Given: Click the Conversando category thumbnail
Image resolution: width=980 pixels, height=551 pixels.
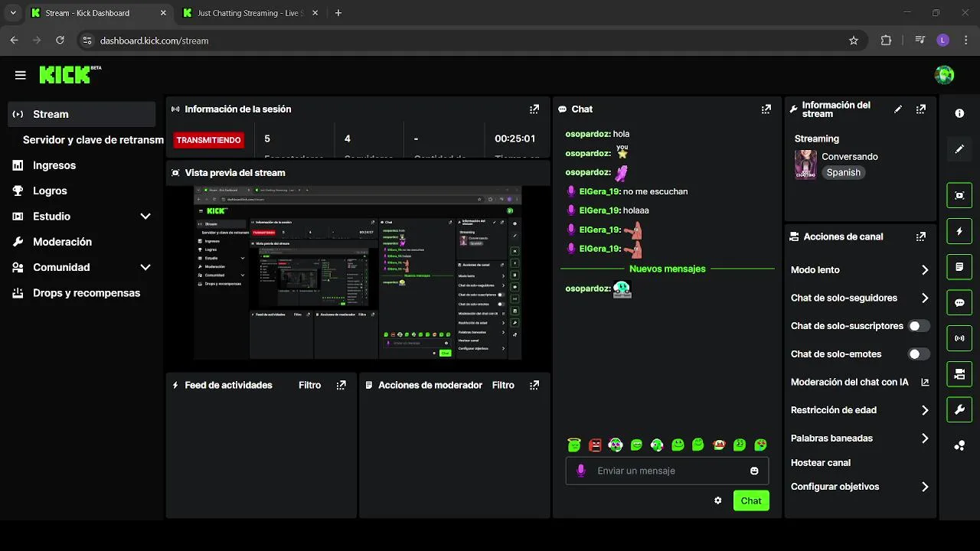Looking at the screenshot, I should pos(805,165).
